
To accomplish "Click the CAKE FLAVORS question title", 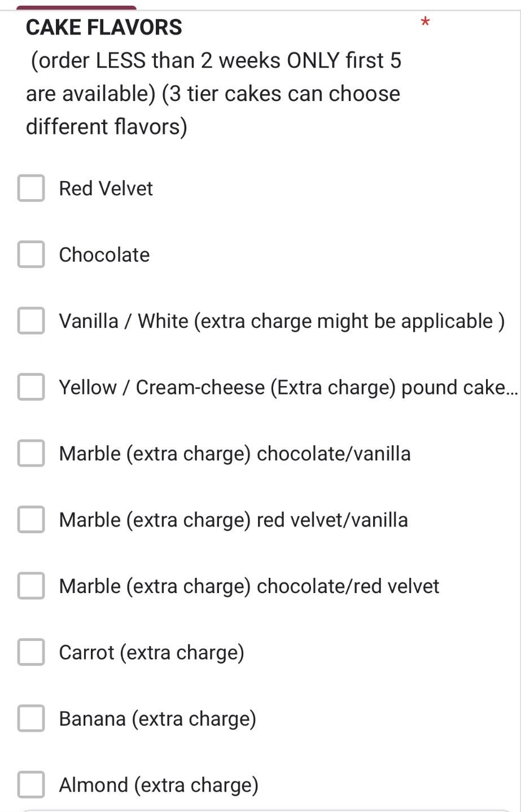I will point(104,27).
